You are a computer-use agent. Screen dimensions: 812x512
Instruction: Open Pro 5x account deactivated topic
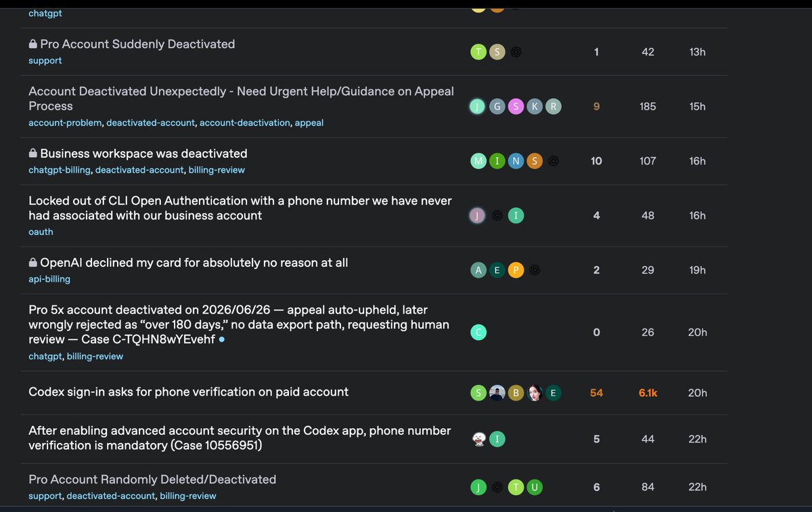point(239,324)
